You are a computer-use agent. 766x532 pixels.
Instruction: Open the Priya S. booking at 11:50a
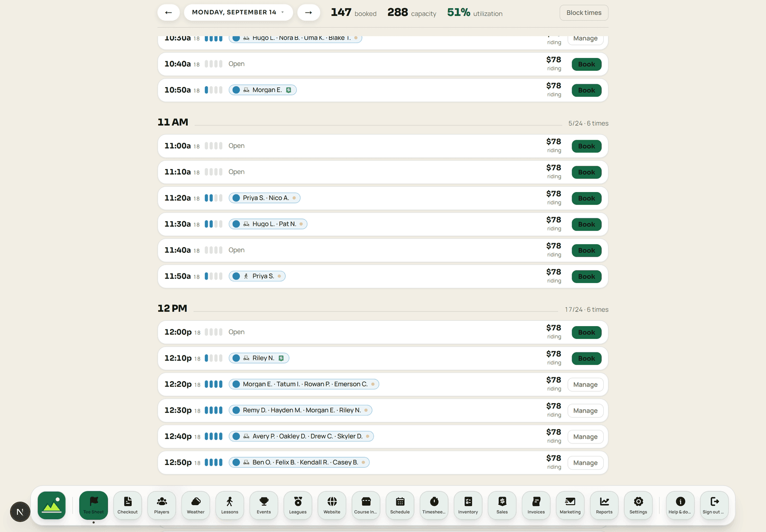[x=257, y=276]
